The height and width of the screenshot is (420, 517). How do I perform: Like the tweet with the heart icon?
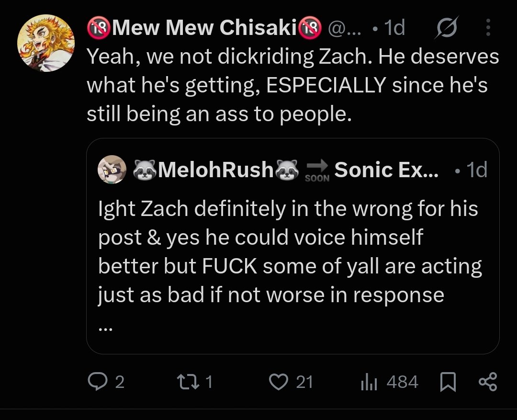279,382
